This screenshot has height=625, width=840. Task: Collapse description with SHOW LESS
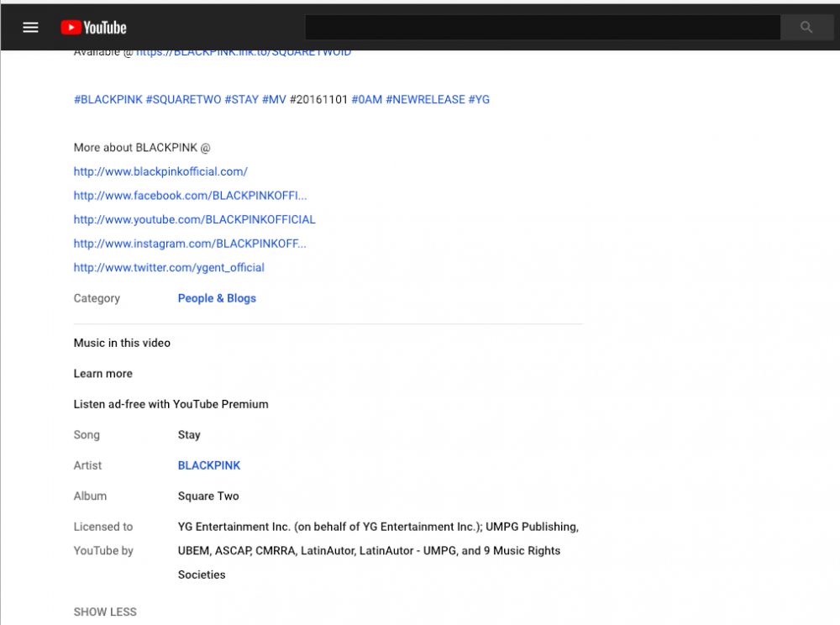pyautogui.click(x=105, y=612)
